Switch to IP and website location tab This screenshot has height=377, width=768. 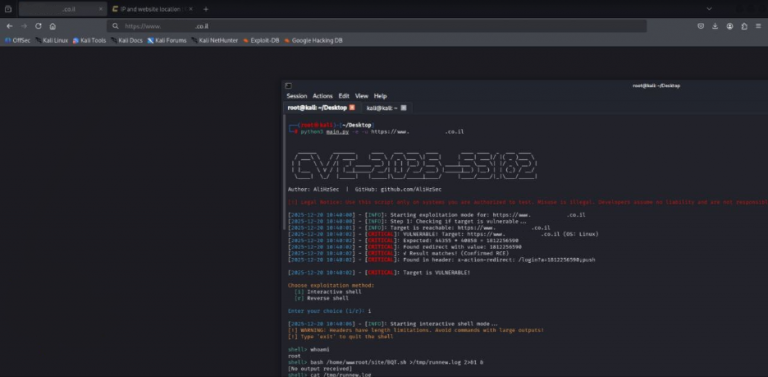pos(152,9)
